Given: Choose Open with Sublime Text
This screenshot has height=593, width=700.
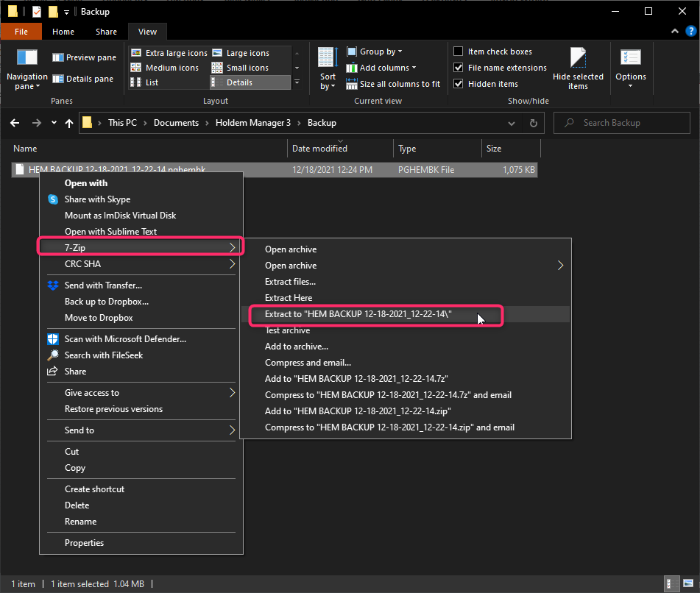Looking at the screenshot, I should coord(141,232).
